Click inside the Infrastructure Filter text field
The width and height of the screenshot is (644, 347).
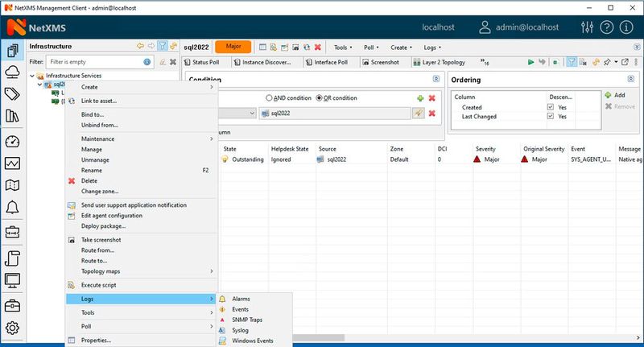[100, 62]
